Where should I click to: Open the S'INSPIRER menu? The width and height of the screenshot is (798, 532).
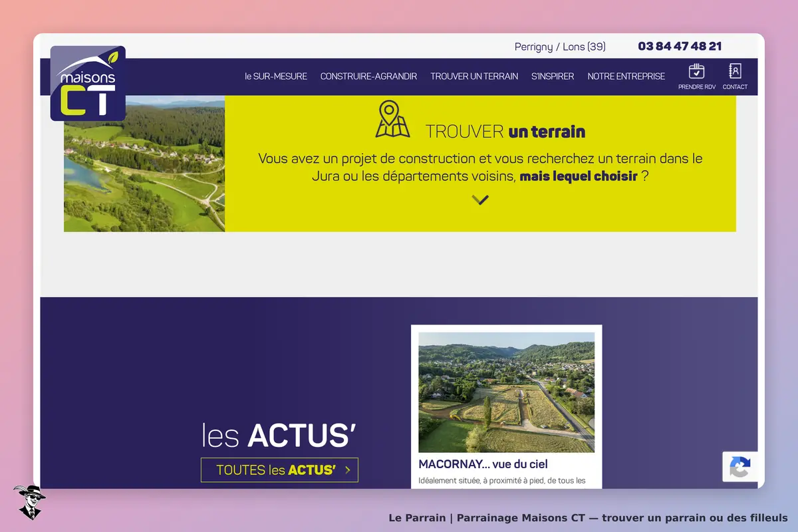[553, 76]
